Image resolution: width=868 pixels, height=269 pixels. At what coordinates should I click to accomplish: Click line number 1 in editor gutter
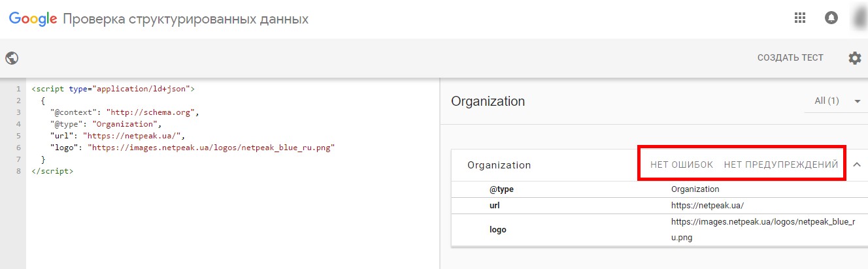(18, 89)
